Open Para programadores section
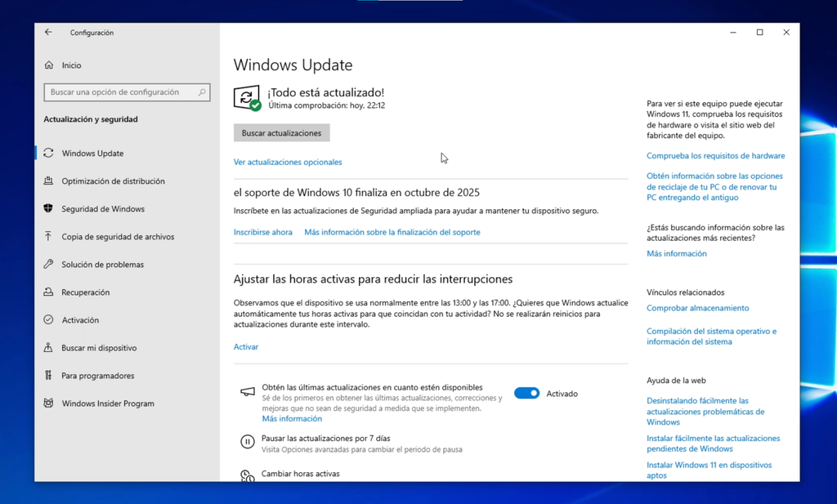Screen dimensions: 837x504 click(98, 376)
